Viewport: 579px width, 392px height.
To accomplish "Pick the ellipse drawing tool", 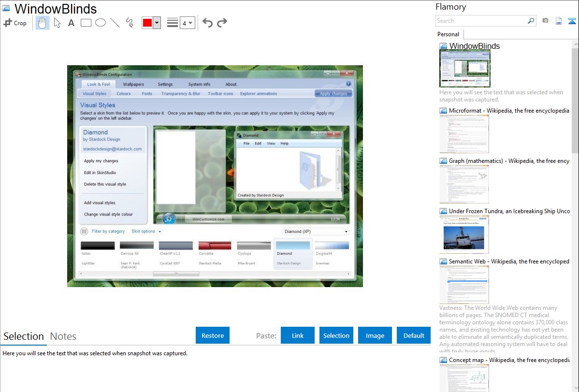I will coord(101,23).
